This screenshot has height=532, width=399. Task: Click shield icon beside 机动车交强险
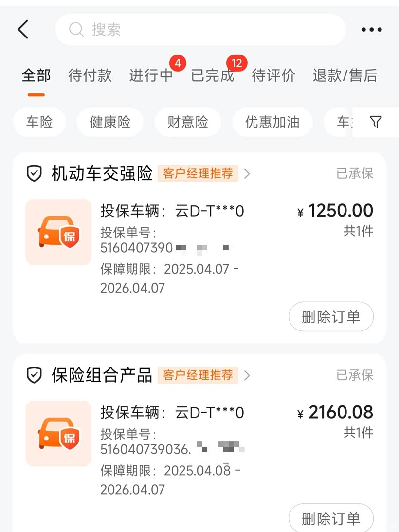(34, 174)
